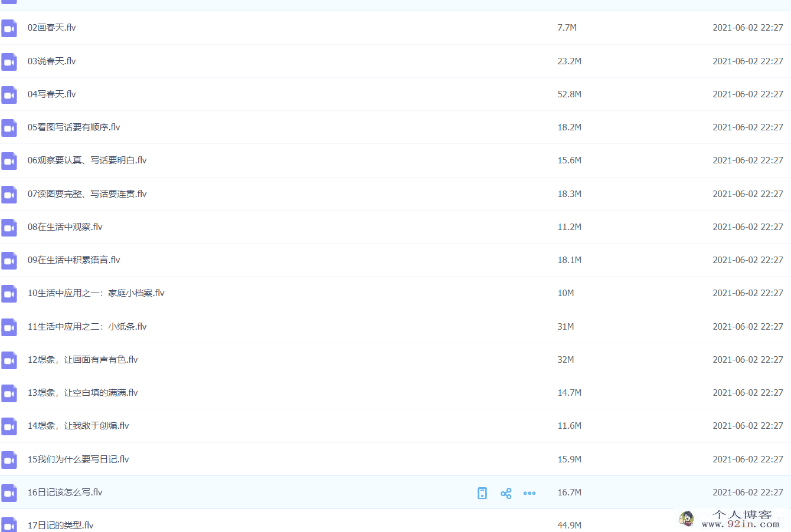Click the 11.2M file size value
This screenshot has width=791, height=532.
pyautogui.click(x=570, y=227)
